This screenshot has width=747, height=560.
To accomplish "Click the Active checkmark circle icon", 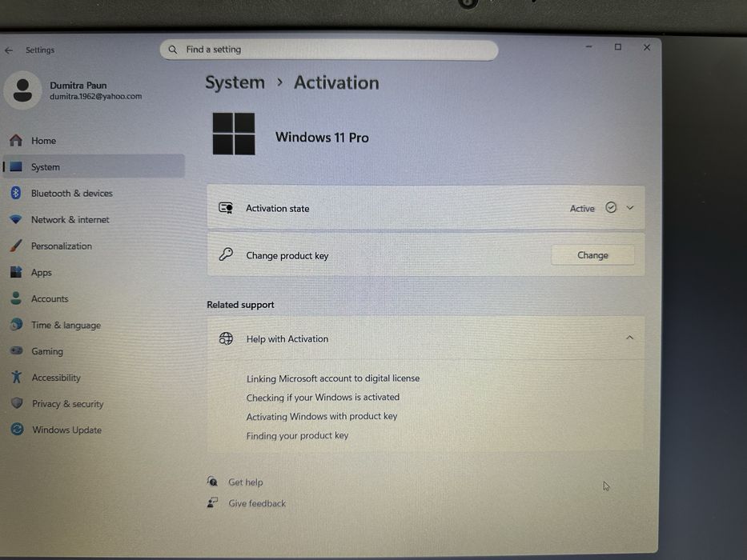I will pos(611,208).
